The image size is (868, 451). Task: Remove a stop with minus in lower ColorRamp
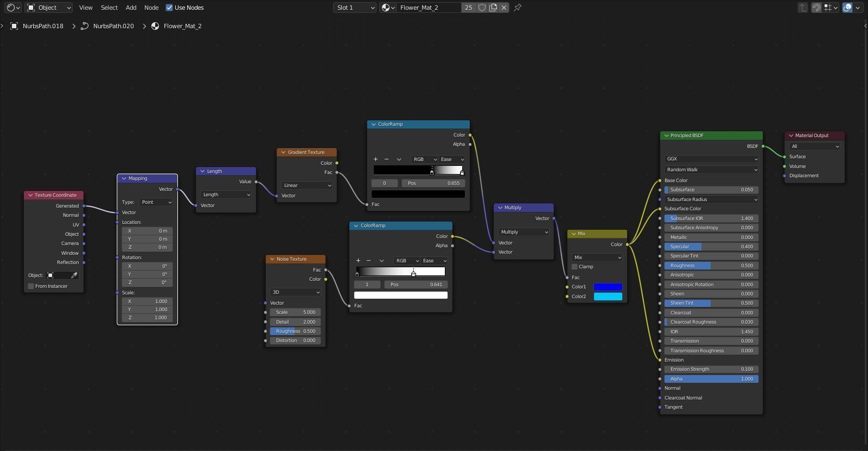pyautogui.click(x=368, y=261)
